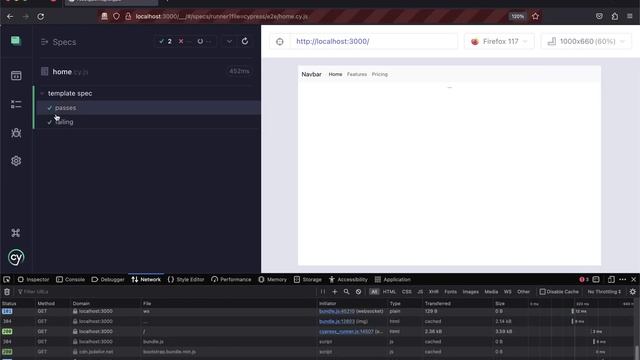Click the padlock site info icon
The width and height of the screenshot is (640, 360).
(x=128, y=16)
